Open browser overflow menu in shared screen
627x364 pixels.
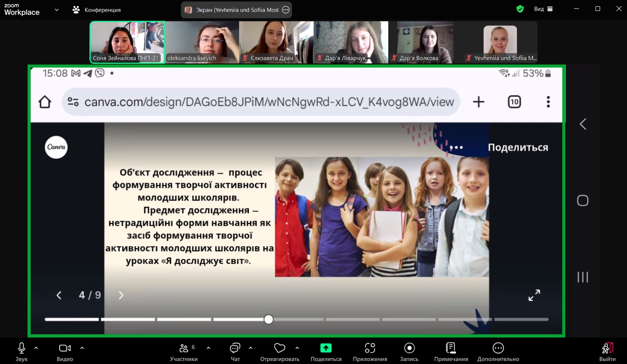tap(547, 101)
